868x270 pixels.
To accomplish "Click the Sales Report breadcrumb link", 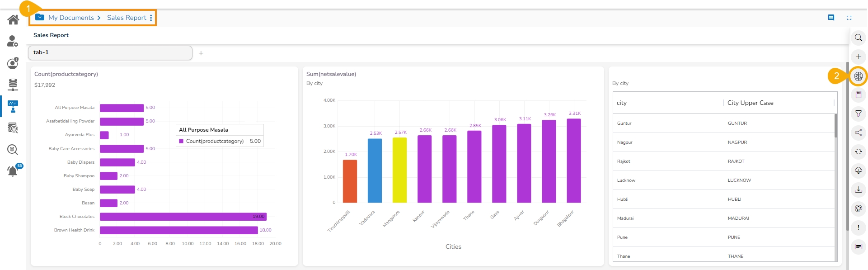I will pos(127,18).
